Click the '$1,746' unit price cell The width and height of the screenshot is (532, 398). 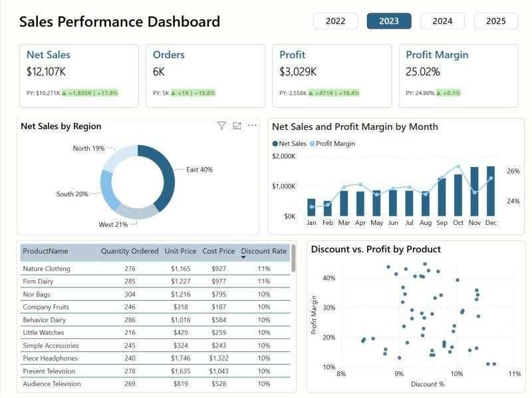point(180,358)
